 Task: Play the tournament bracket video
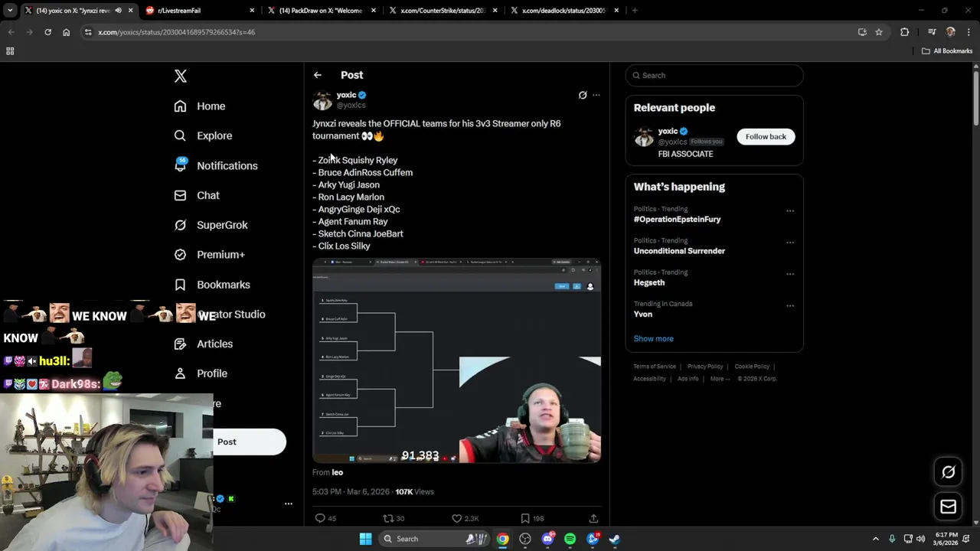tap(456, 360)
